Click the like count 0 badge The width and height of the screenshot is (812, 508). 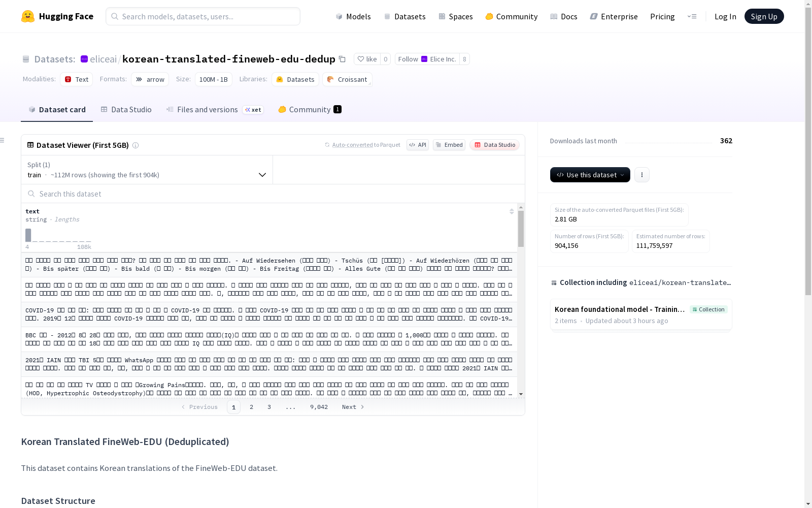tap(386, 59)
